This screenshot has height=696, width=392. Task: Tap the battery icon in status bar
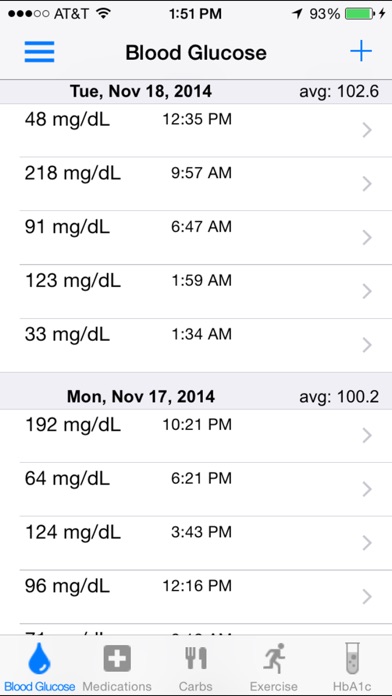pos(360,14)
